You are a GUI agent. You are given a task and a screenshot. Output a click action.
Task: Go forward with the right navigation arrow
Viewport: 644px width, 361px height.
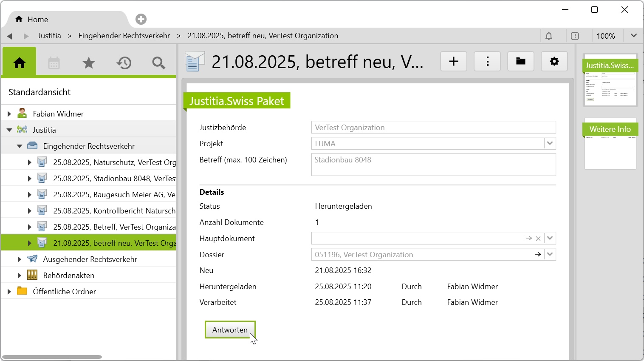click(26, 36)
